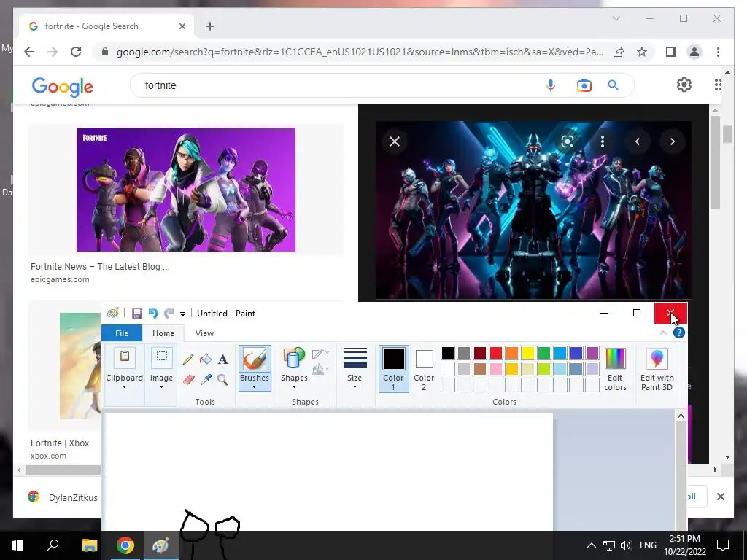This screenshot has width=747, height=560.
Task: Select the Pencil tool in Paint
Action: click(187, 359)
